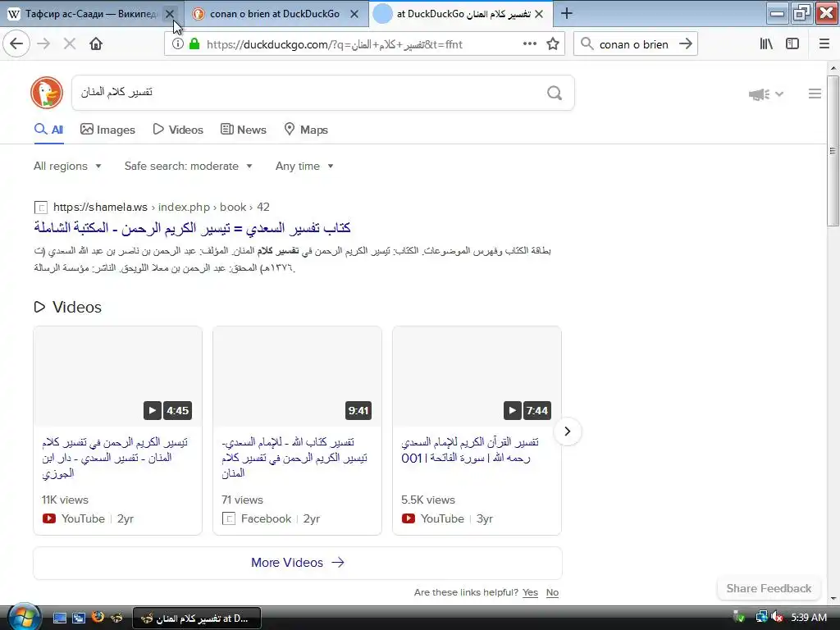Click the Videos section heading
Viewport: 840px width, 630px height.
(76, 307)
